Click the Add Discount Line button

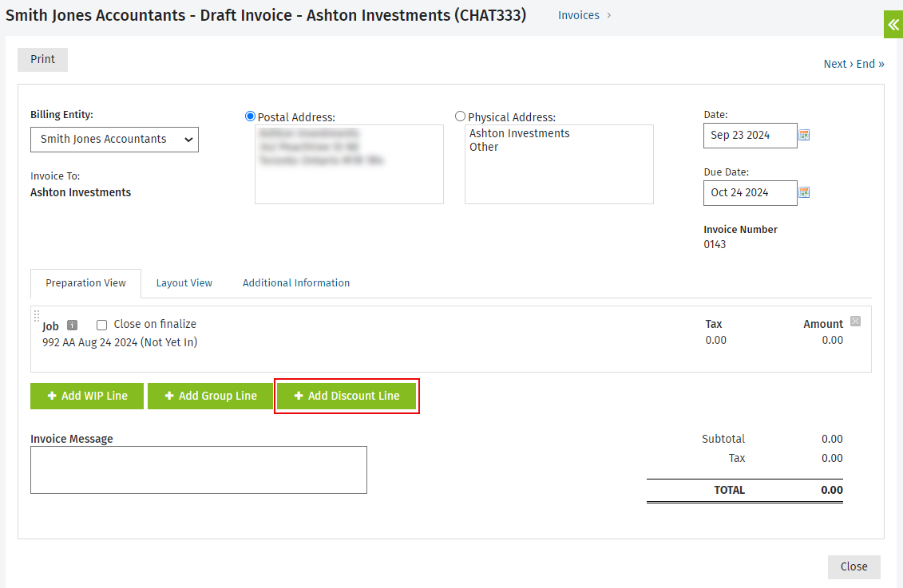[x=347, y=396]
